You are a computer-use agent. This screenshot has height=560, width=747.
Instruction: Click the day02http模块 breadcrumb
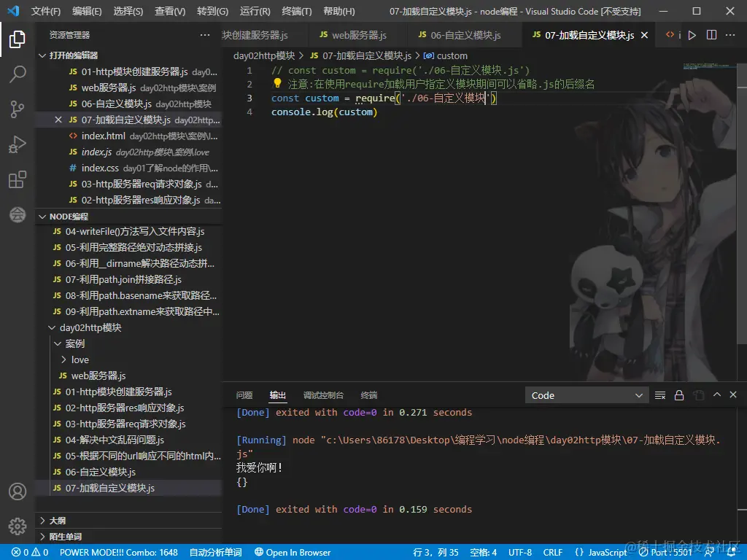coord(264,55)
